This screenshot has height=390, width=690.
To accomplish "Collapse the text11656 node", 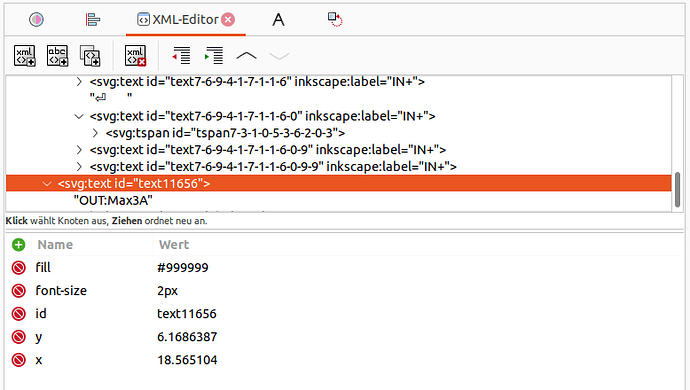I will (47, 184).
